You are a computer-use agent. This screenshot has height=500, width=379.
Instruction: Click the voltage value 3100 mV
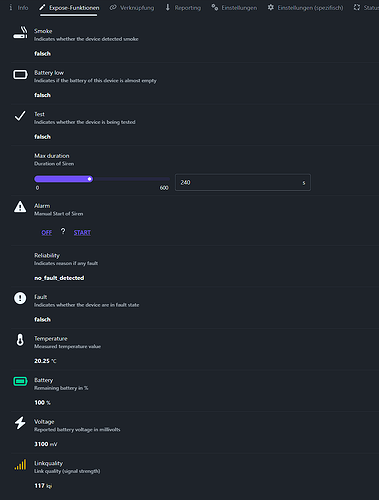[46, 444]
